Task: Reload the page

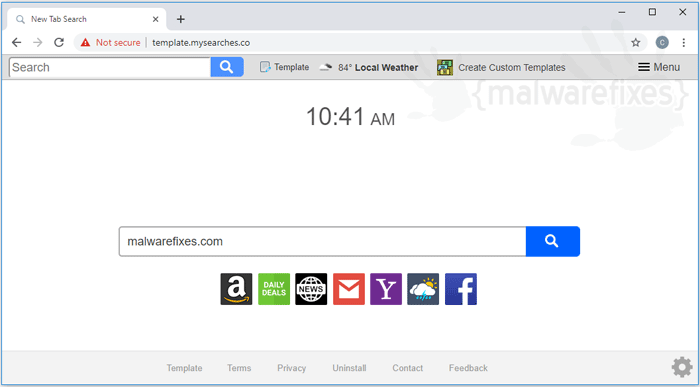Action: coord(59,42)
